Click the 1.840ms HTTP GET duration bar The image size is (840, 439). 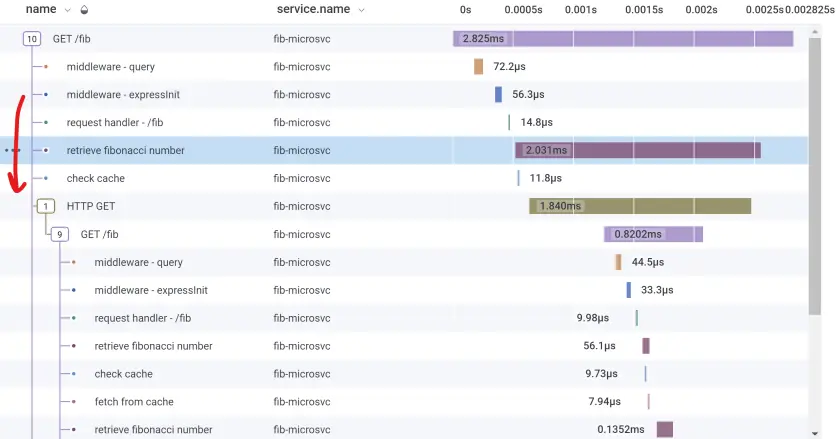(640, 206)
